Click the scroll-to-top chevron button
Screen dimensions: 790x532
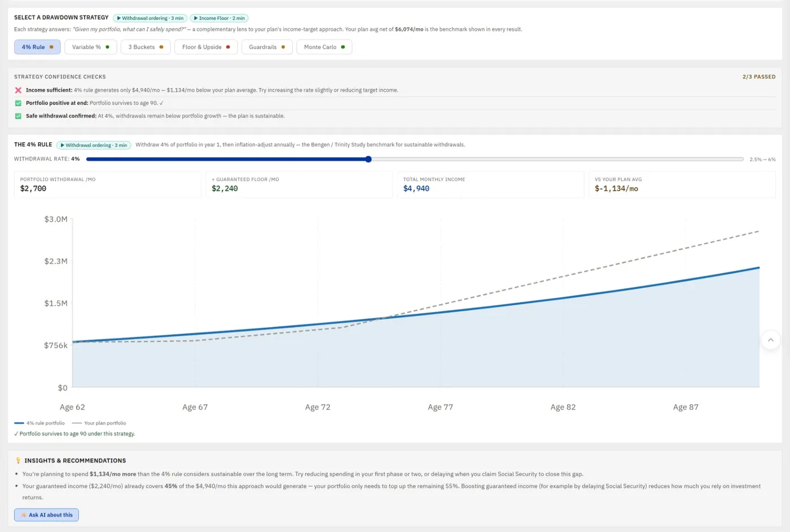pos(771,340)
